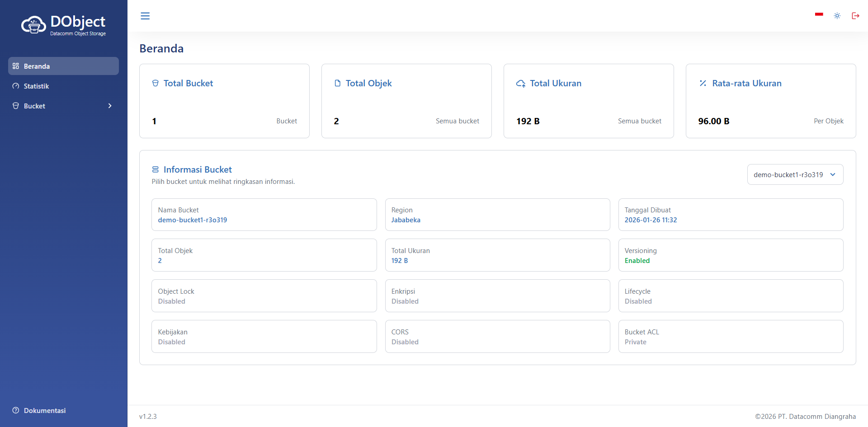Screen dimensions: 868x427
Task: Click the dropdown arrow in bucket selector
Action: [833, 175]
